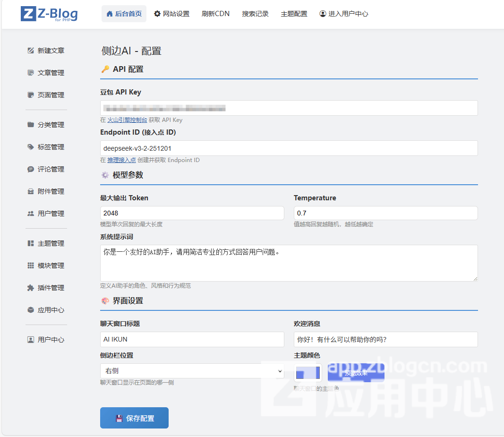Click the Temperature input field
This screenshot has width=504, height=437.
pos(385,213)
